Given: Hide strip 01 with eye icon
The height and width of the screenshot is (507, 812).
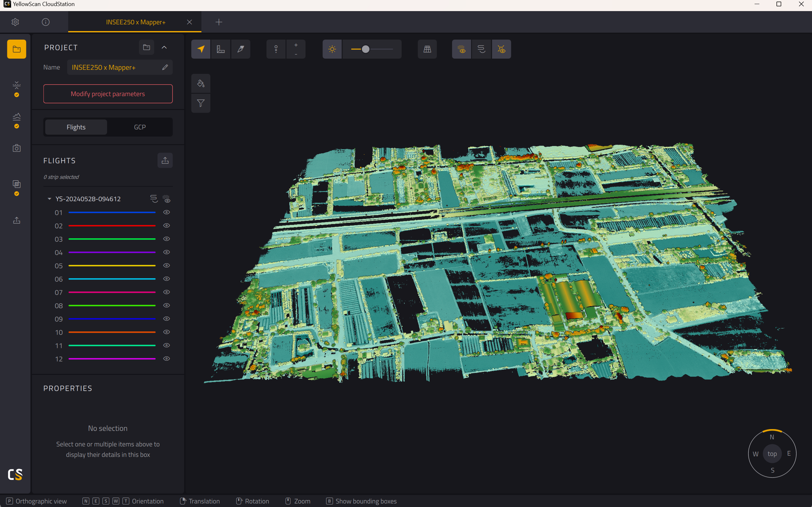Looking at the screenshot, I should (167, 212).
